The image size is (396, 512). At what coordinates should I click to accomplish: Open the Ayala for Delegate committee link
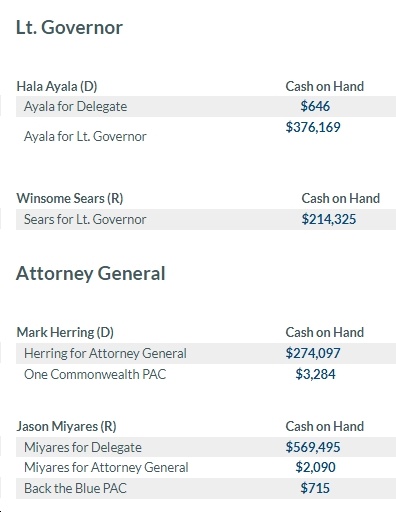pos(75,107)
